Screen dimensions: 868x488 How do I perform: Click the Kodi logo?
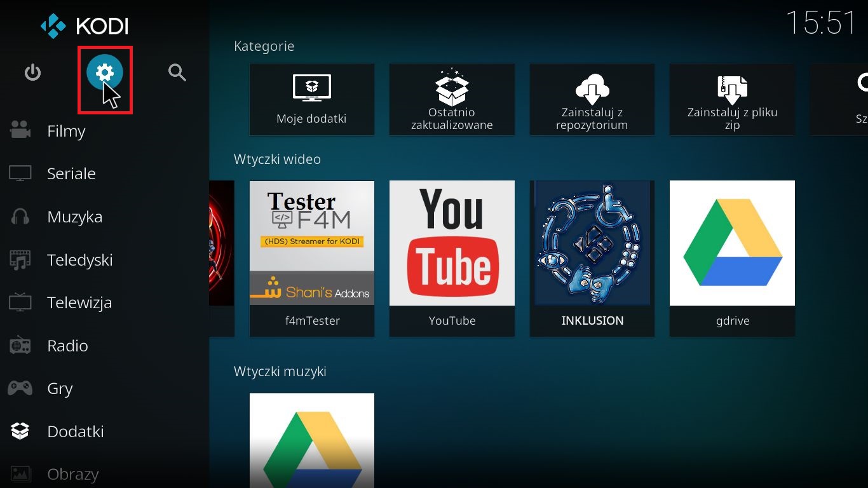tap(85, 26)
